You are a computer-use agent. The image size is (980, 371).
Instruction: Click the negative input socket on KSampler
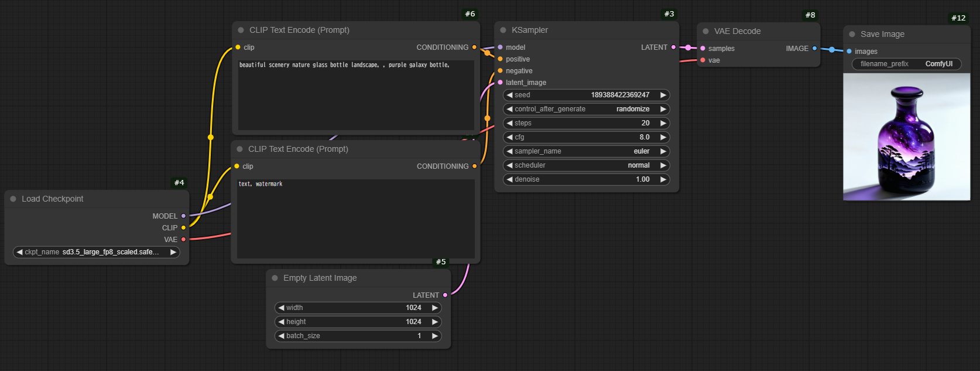point(500,71)
